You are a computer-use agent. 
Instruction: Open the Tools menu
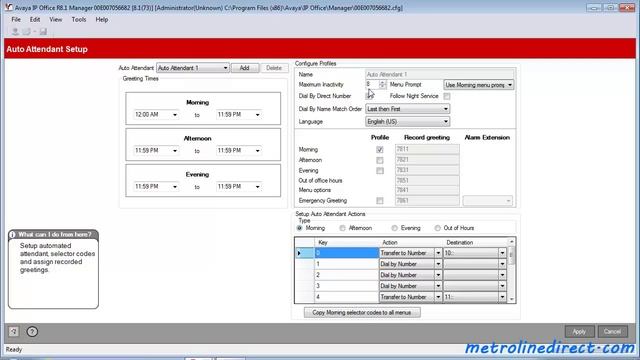pyautogui.click(x=79, y=19)
